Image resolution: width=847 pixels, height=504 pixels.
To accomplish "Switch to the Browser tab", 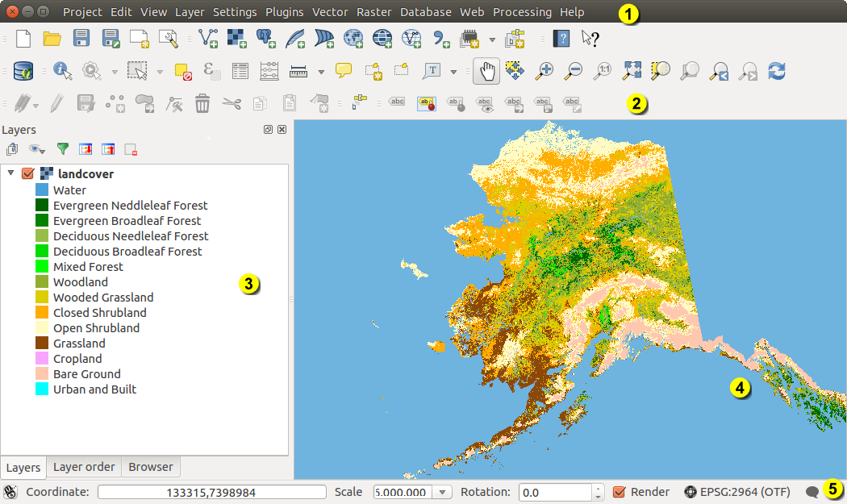I will (151, 467).
